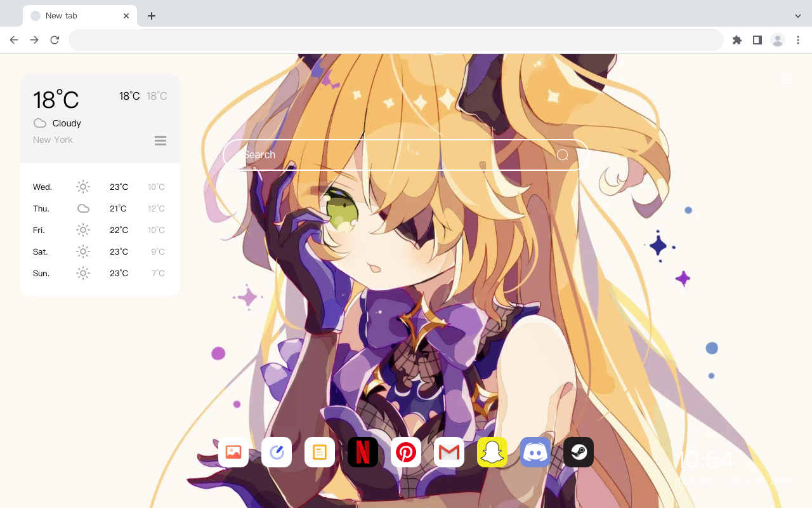This screenshot has width=812, height=508.
Task: Select the Wed. forecast row label
Action: click(43, 187)
